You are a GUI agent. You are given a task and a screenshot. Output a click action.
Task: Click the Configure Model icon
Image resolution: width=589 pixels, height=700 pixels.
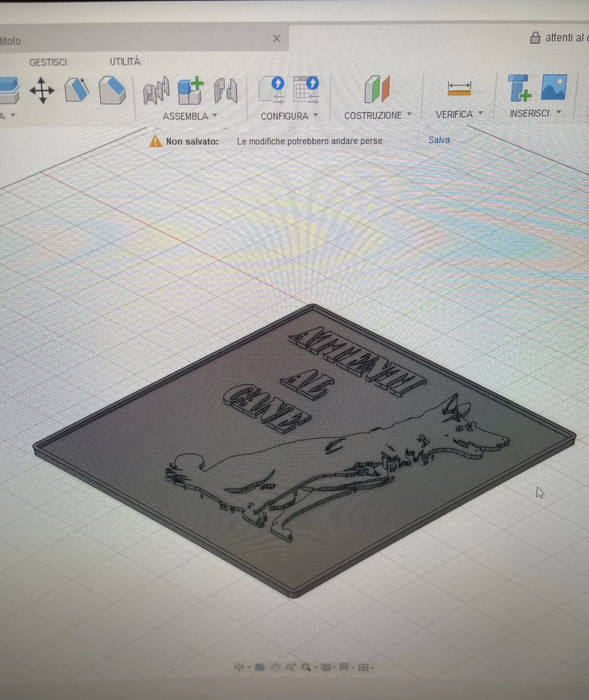pos(272,90)
